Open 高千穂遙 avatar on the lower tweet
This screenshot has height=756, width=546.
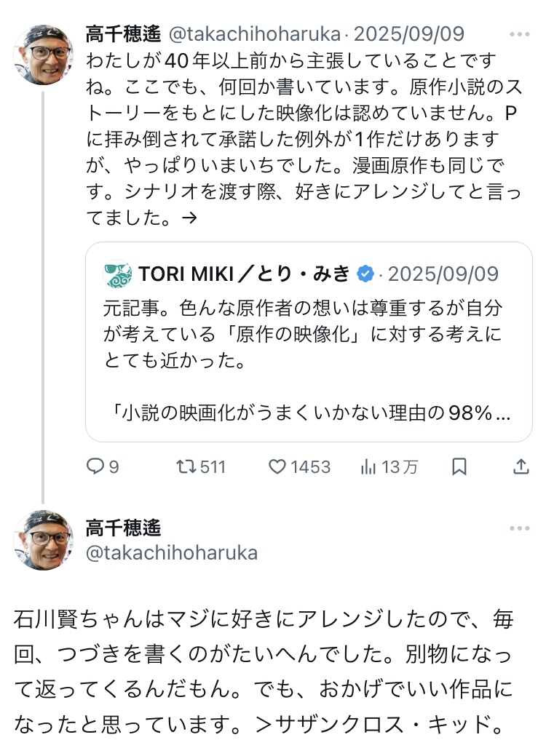pyautogui.click(x=43, y=539)
